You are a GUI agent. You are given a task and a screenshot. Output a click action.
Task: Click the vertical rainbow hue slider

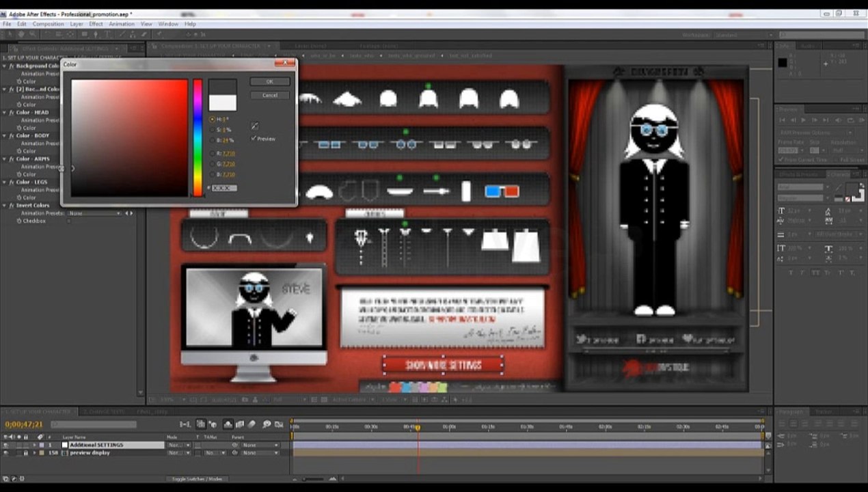click(x=198, y=138)
